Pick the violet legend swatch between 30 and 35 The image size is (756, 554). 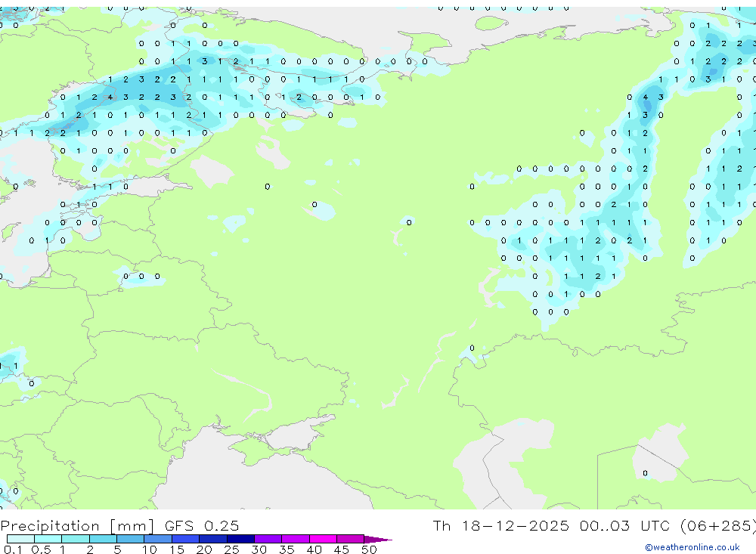click(268, 539)
